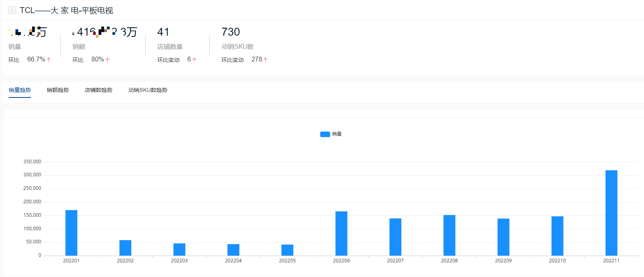Image resolution: width=644 pixels, height=277 pixels.
Task: Click the 202210 sales bar
Action: (557, 236)
